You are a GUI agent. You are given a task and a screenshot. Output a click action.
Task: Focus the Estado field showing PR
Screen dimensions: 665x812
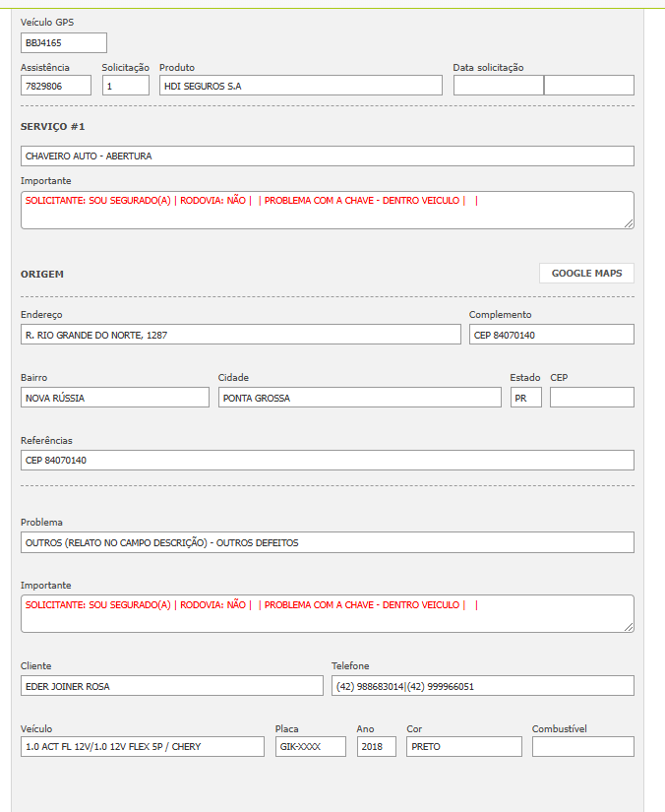(x=525, y=398)
